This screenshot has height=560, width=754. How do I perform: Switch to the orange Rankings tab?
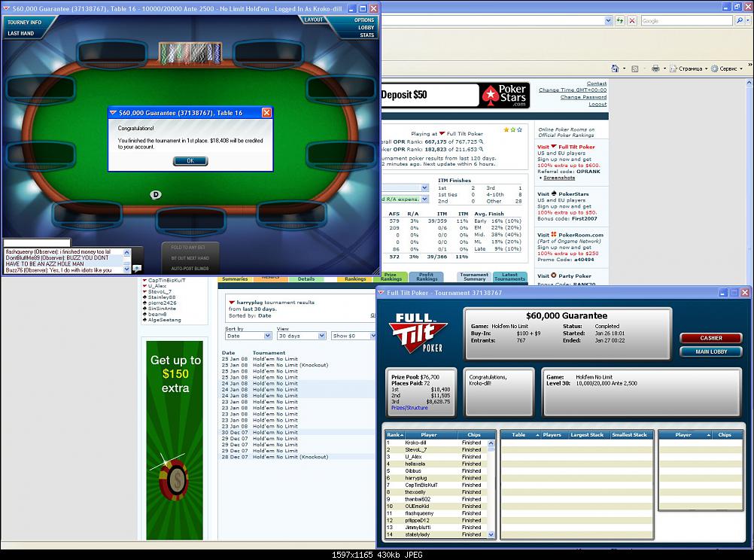(x=355, y=279)
